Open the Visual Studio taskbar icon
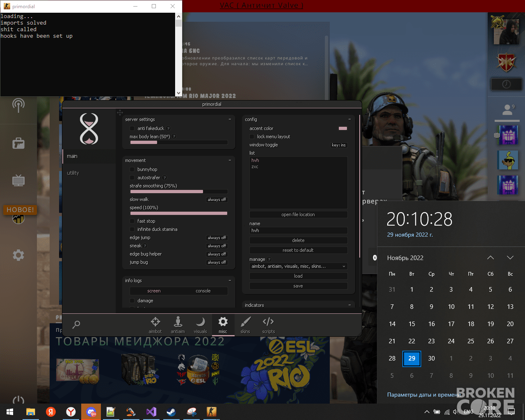 (x=151, y=411)
